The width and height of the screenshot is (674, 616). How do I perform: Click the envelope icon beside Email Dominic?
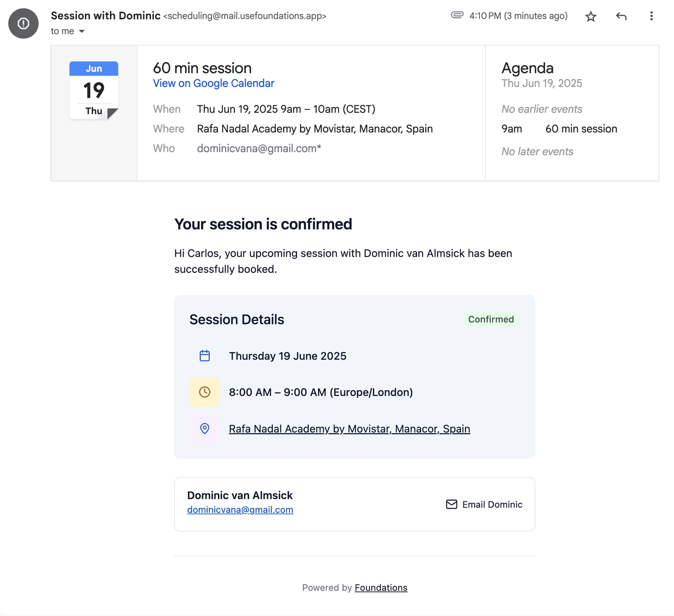pos(452,505)
